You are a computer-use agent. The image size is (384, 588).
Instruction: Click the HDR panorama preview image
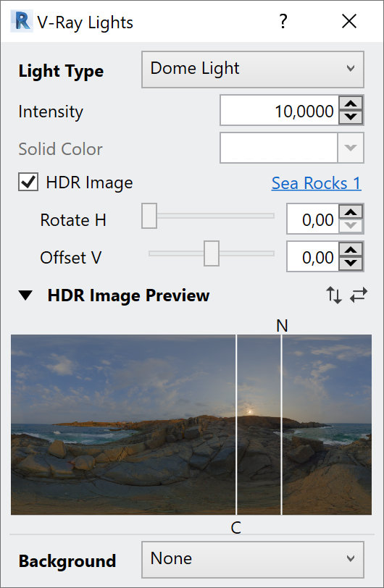(191, 424)
